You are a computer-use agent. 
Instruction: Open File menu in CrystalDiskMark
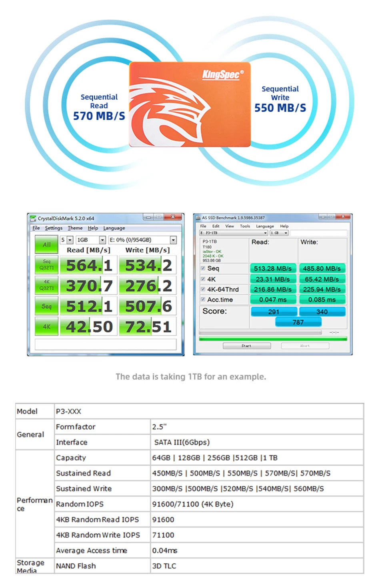36,228
